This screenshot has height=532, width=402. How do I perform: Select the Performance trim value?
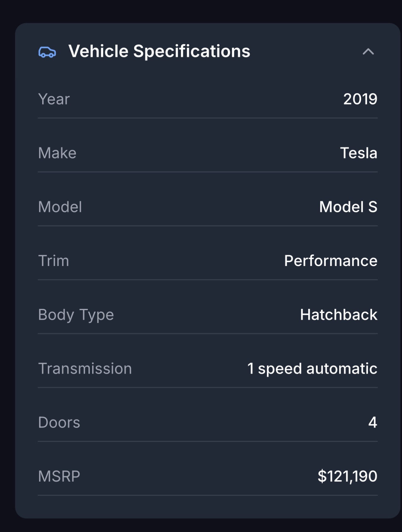pyautogui.click(x=331, y=261)
